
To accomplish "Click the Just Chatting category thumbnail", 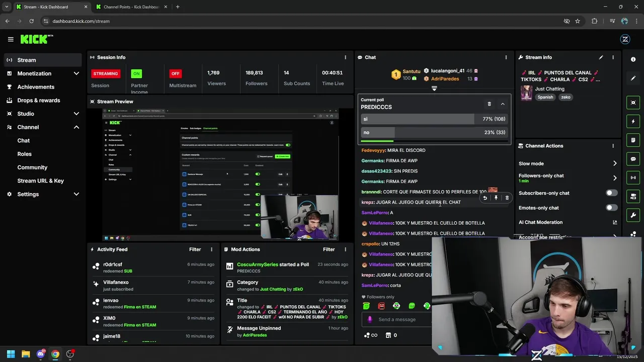I will [526, 93].
